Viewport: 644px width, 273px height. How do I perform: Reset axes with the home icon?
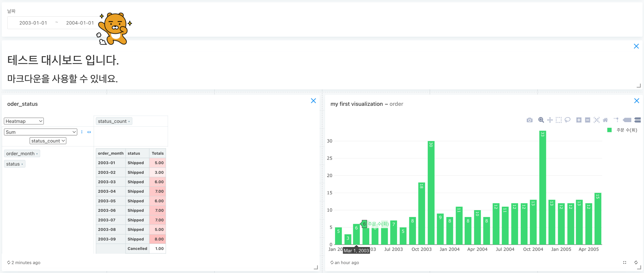click(605, 120)
